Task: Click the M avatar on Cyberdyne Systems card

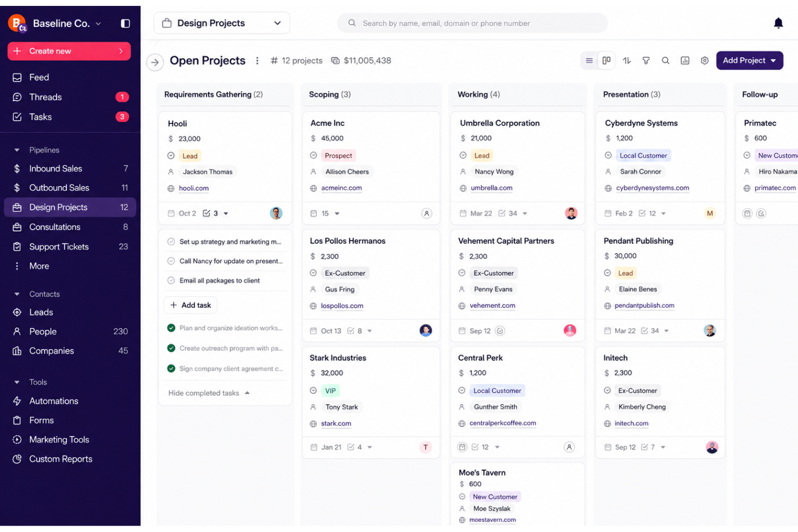Action: pos(710,213)
